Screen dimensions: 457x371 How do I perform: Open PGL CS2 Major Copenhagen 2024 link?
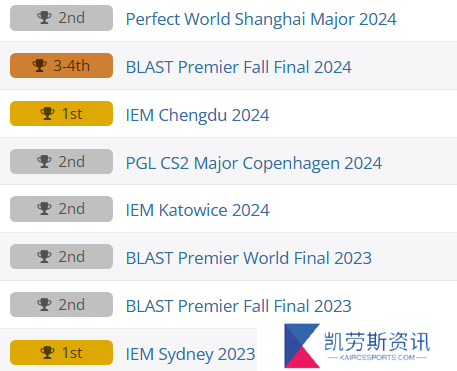click(x=254, y=163)
